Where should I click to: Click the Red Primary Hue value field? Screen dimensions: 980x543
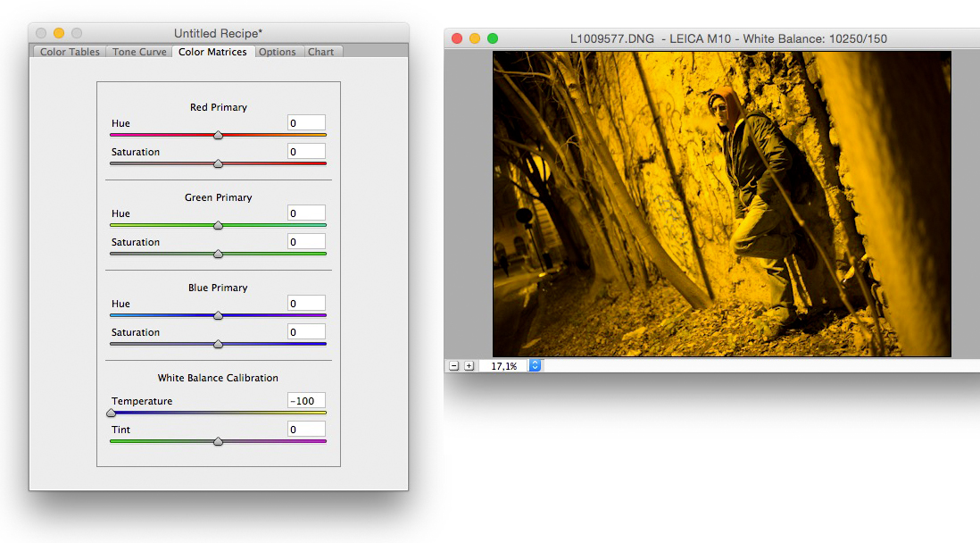[306, 123]
